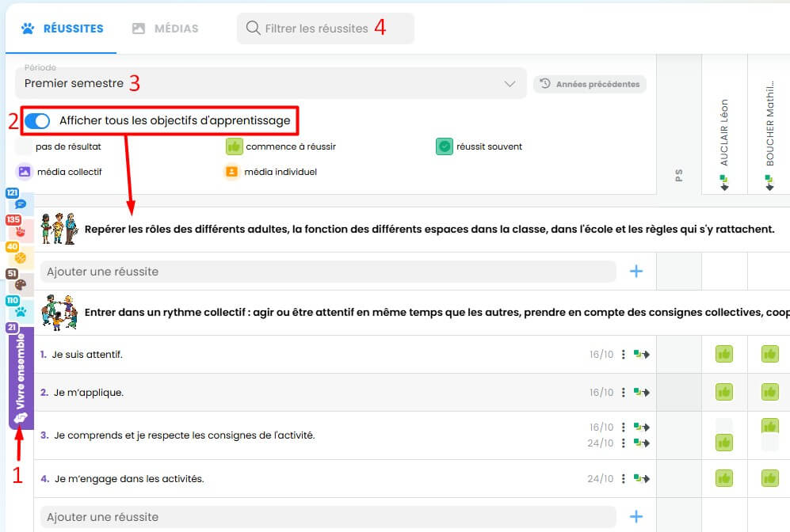The width and height of the screenshot is (790, 532).
Task: Toggle "Afficher tous les objectifs d'apprentissage" switch
Action: [37, 121]
